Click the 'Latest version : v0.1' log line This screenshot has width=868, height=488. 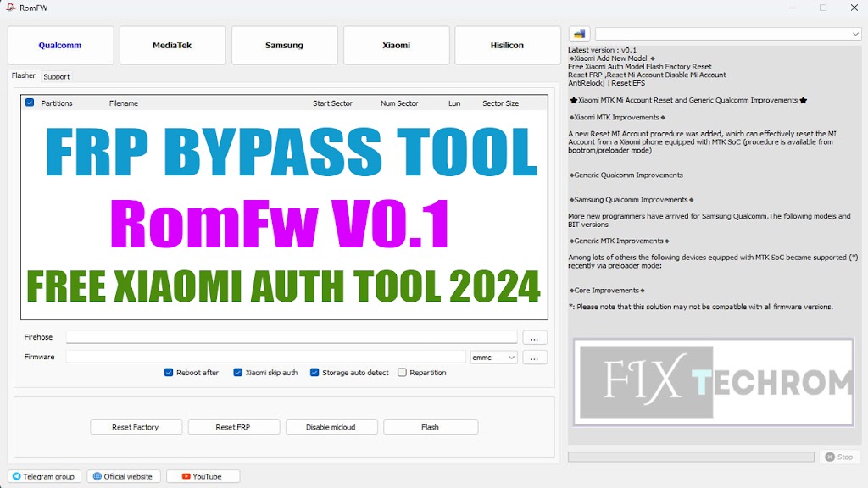pyautogui.click(x=603, y=50)
